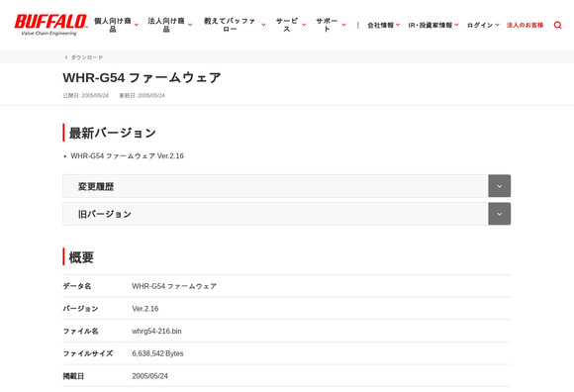The image size is (574, 392).
Task: Expand the 旧バージョン arrow button
Action: 500,214
